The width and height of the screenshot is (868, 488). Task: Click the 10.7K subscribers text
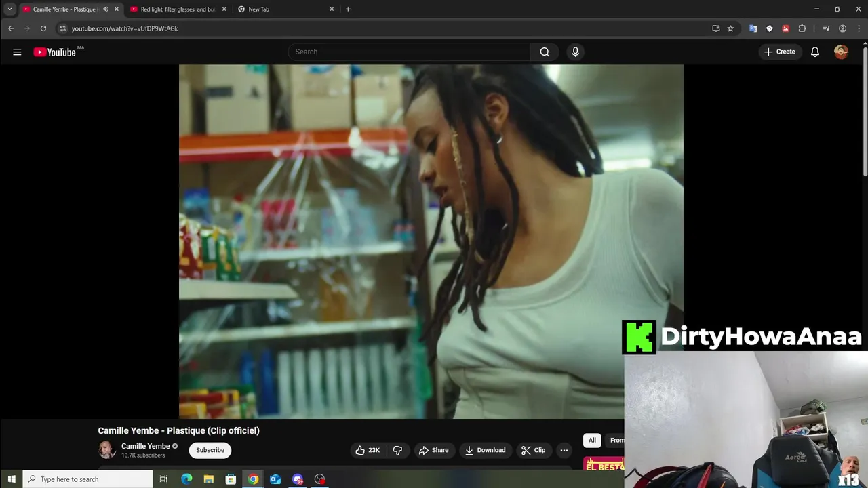pos(143,455)
